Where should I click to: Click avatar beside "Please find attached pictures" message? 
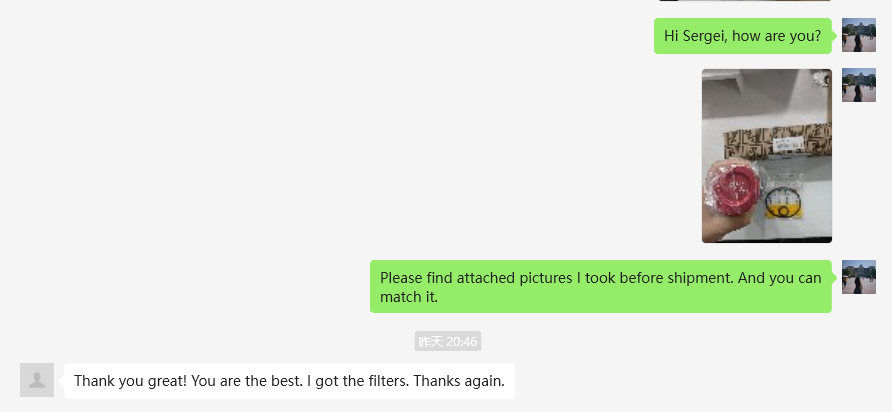[x=858, y=277]
